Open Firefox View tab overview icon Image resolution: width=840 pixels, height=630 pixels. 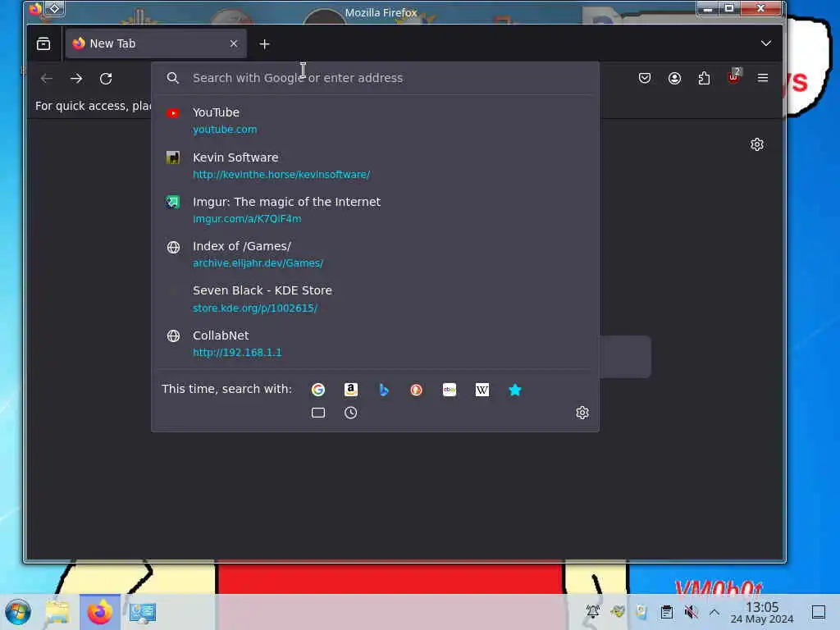point(43,43)
